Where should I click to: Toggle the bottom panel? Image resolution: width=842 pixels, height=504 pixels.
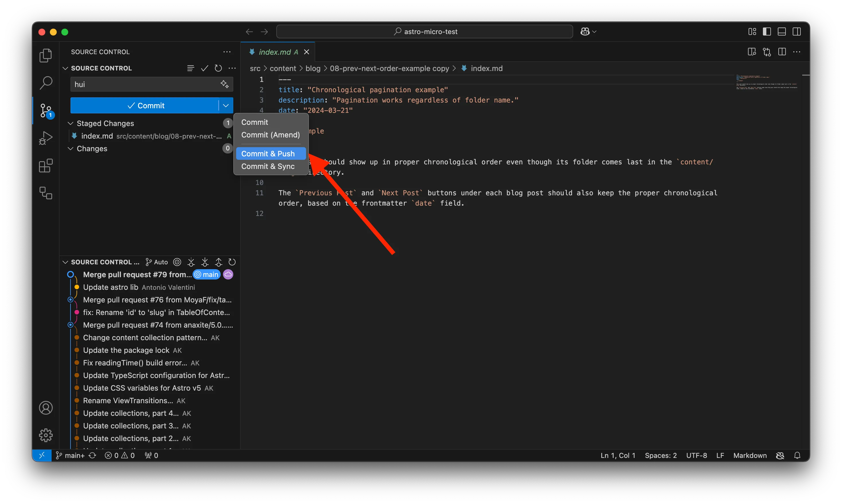tap(782, 31)
